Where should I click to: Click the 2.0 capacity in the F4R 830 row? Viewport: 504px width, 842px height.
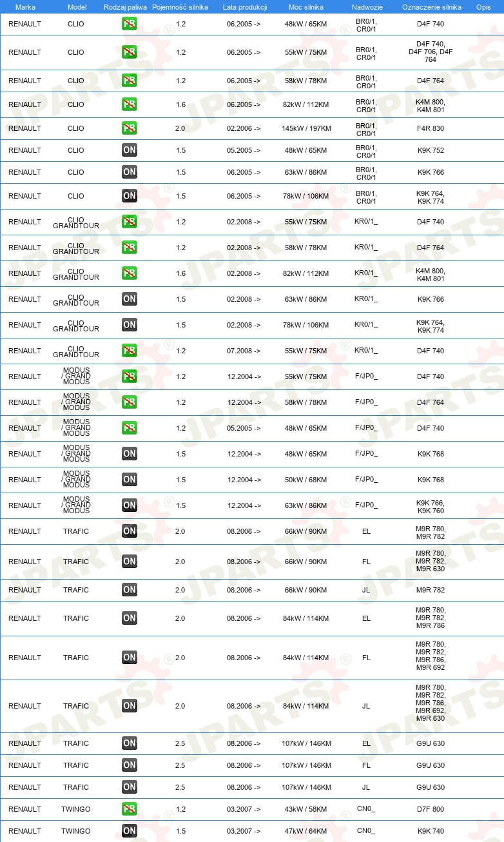click(180, 128)
